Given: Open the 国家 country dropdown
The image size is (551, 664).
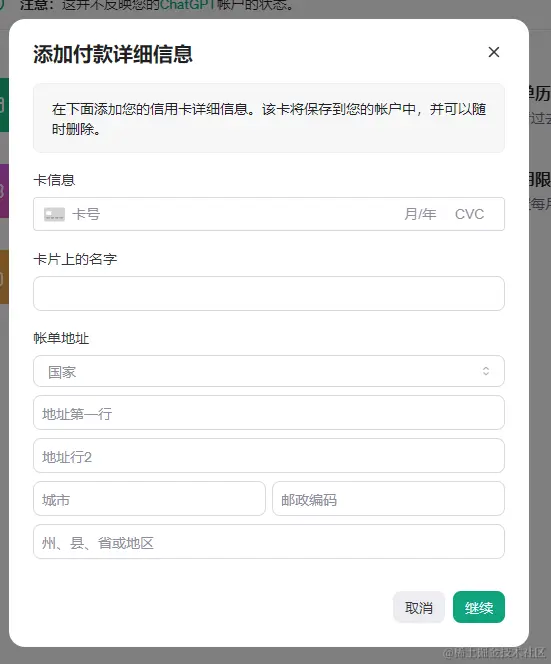Looking at the screenshot, I should point(269,371).
